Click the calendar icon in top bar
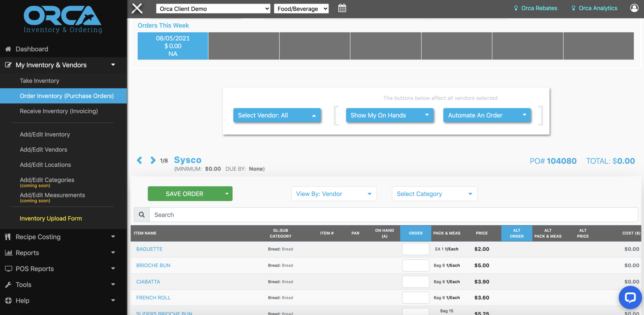This screenshot has width=644, height=315. coord(342,8)
